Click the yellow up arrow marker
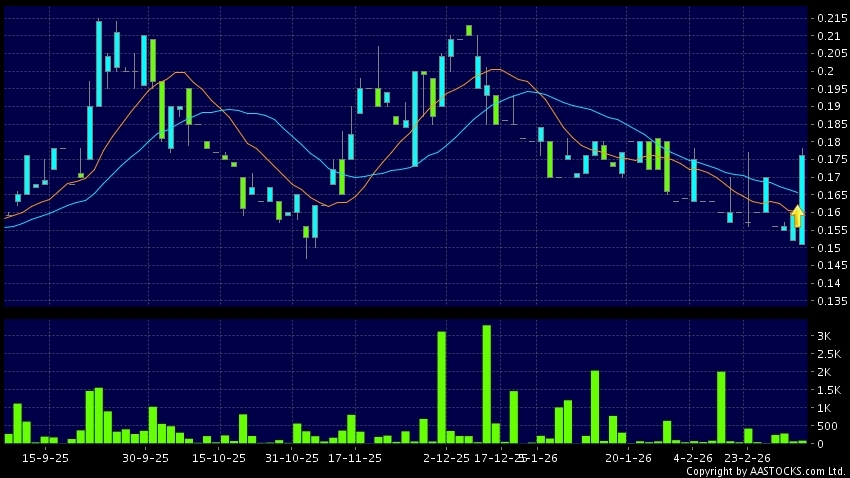The height and width of the screenshot is (478, 850). pos(797,215)
